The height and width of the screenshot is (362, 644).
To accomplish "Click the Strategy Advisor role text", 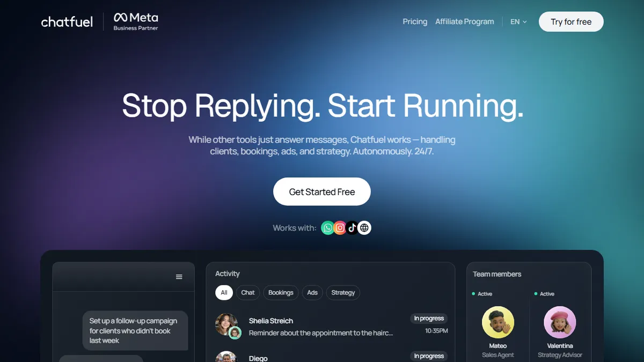I will pyautogui.click(x=560, y=355).
